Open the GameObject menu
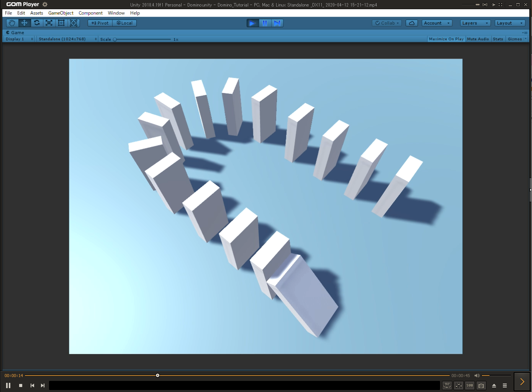The height and width of the screenshot is (392, 532). point(61,13)
